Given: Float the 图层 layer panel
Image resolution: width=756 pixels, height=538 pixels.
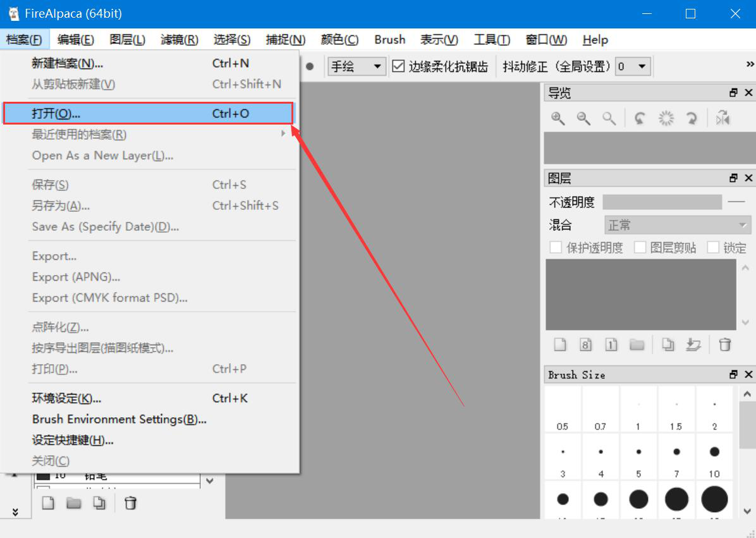Looking at the screenshot, I should [x=733, y=178].
